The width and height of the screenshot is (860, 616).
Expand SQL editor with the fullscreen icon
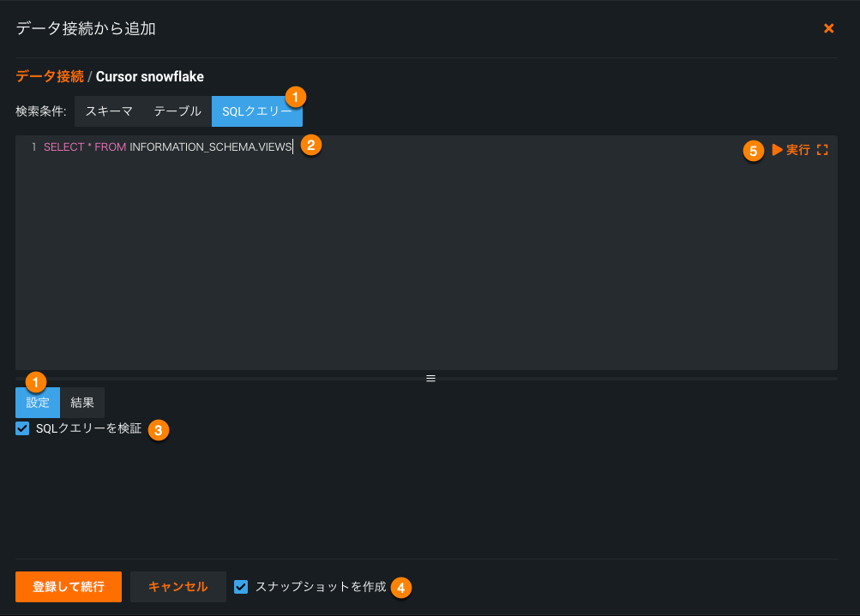tap(822, 150)
